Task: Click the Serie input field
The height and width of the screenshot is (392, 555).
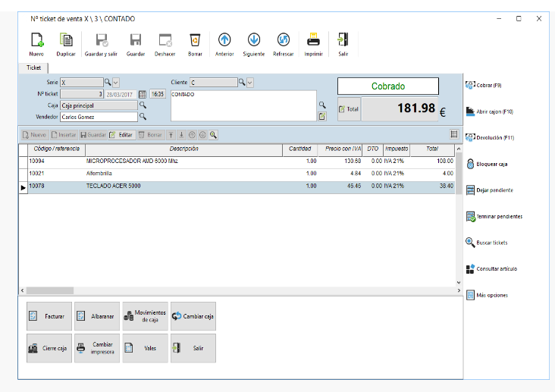Action: click(82, 83)
